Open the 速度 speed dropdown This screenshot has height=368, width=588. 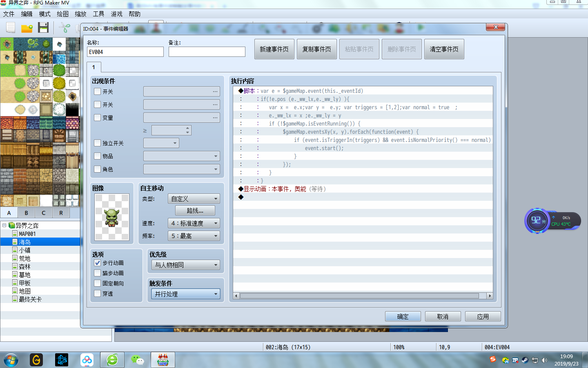coord(194,223)
